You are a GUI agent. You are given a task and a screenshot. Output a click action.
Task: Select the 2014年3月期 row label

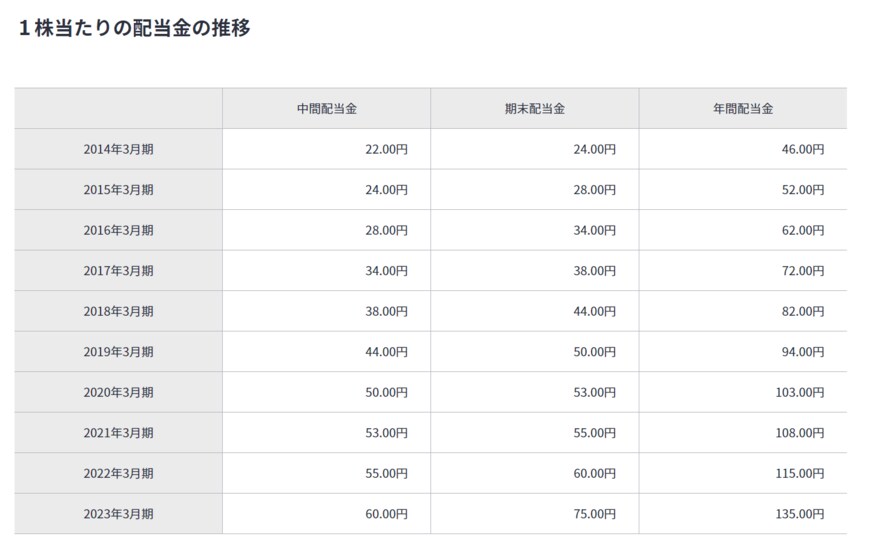click(118, 149)
